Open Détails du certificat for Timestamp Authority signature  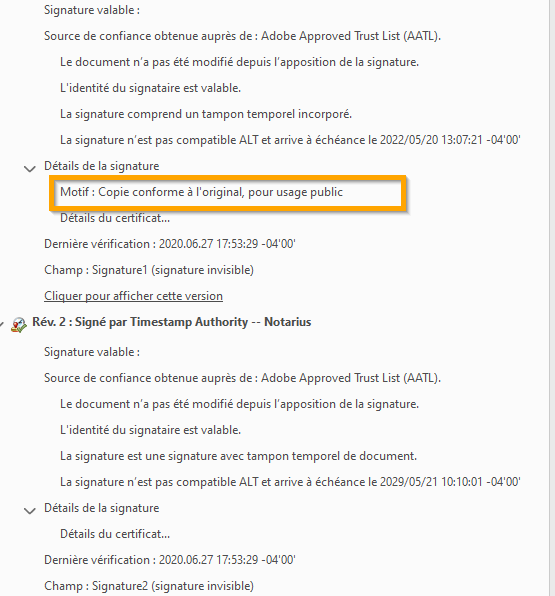point(115,534)
